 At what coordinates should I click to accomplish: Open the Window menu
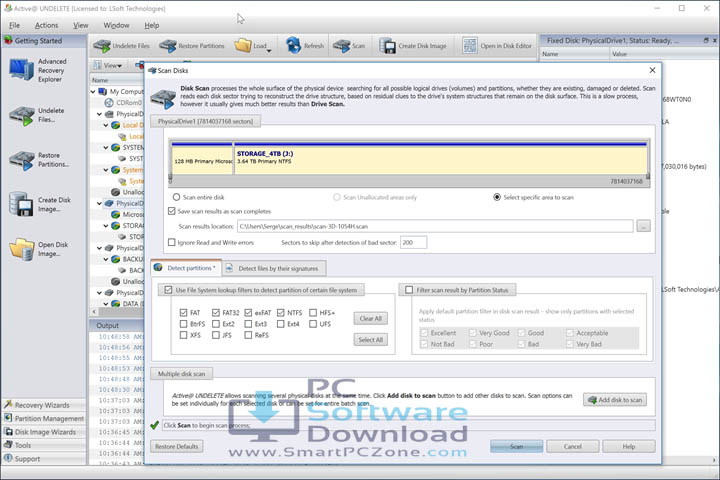point(116,25)
